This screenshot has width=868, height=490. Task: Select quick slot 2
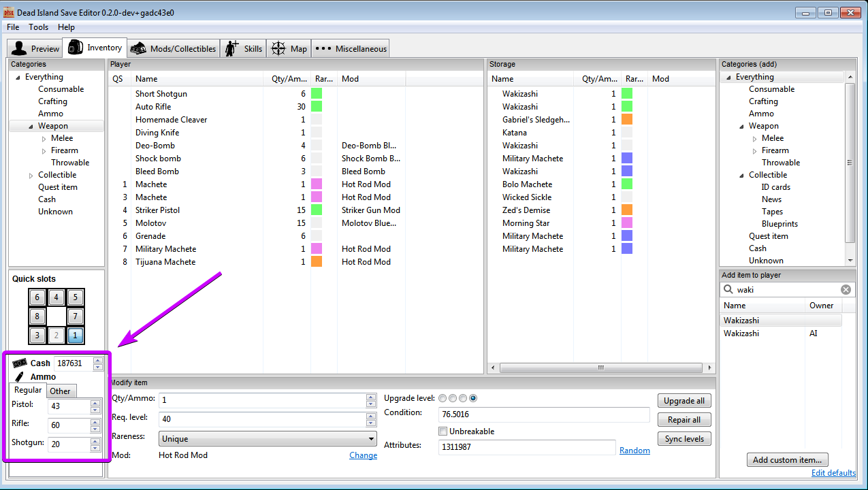(57, 336)
